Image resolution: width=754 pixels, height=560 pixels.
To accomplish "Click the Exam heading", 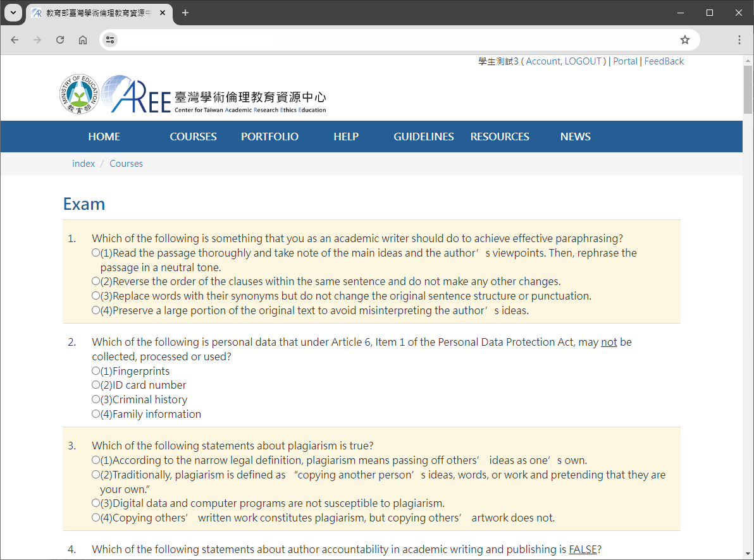I will 84,204.
